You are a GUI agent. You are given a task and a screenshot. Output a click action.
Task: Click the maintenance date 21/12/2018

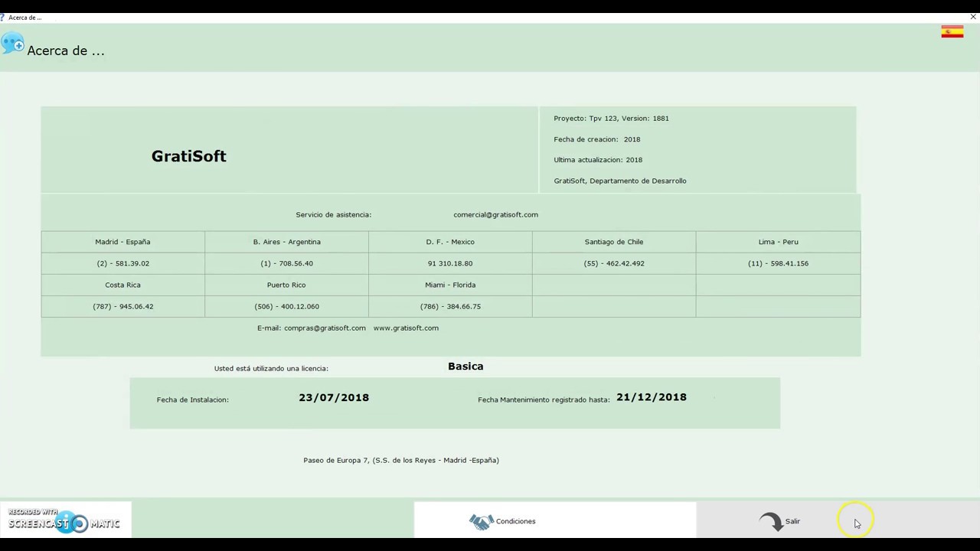pyautogui.click(x=652, y=397)
